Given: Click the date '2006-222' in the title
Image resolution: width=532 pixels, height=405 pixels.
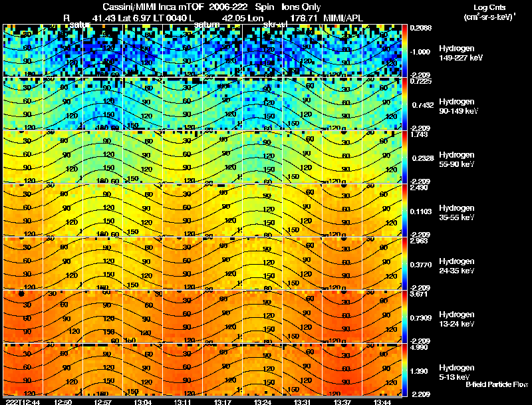Looking at the screenshot, I should [228, 7].
